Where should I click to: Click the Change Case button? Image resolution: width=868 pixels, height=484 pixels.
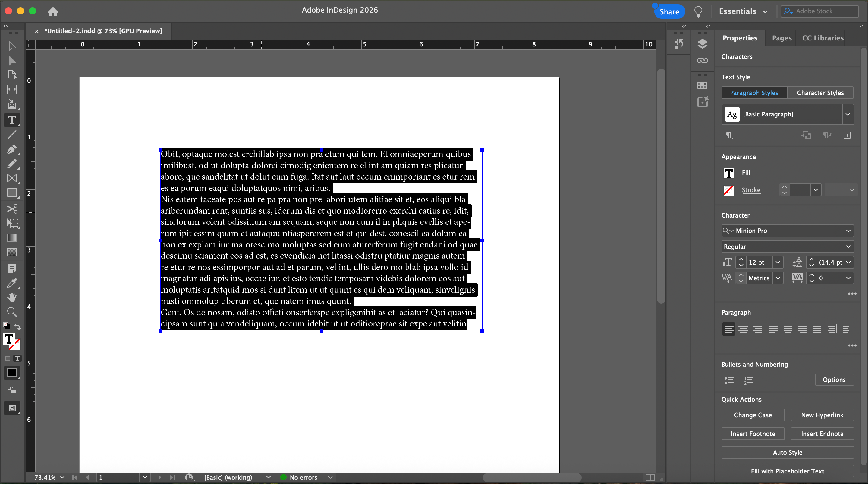click(x=753, y=415)
